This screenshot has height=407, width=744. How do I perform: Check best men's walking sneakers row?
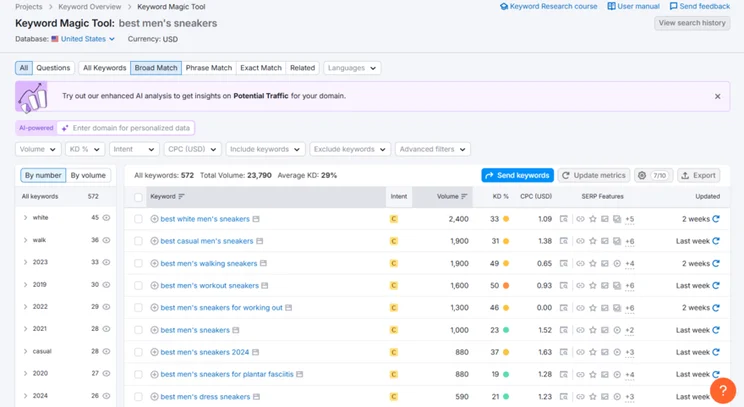tap(138, 263)
